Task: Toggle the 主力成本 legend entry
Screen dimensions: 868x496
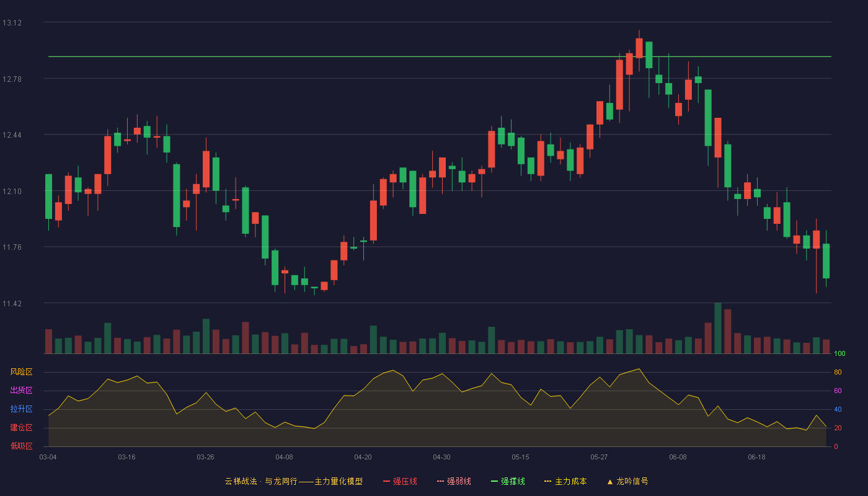Action: 565,481
